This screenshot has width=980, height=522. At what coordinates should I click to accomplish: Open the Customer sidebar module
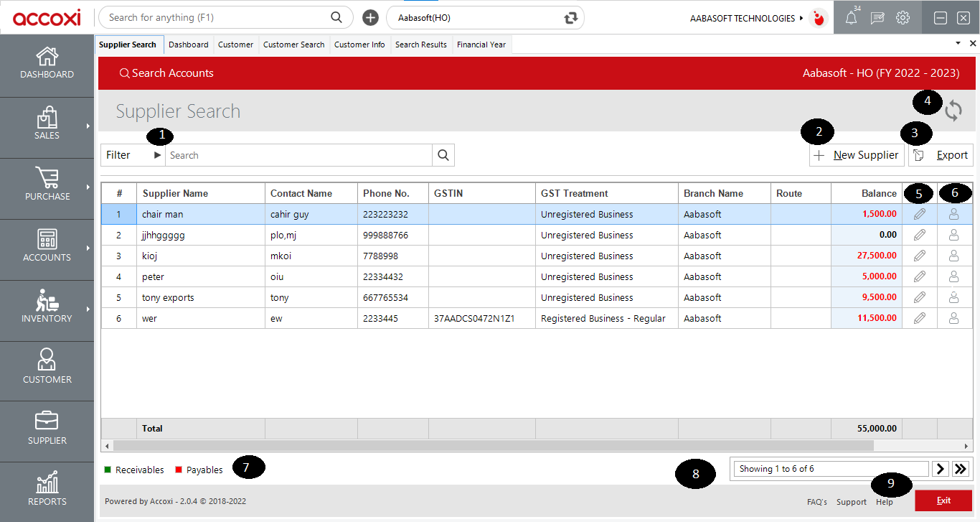pyautogui.click(x=47, y=373)
